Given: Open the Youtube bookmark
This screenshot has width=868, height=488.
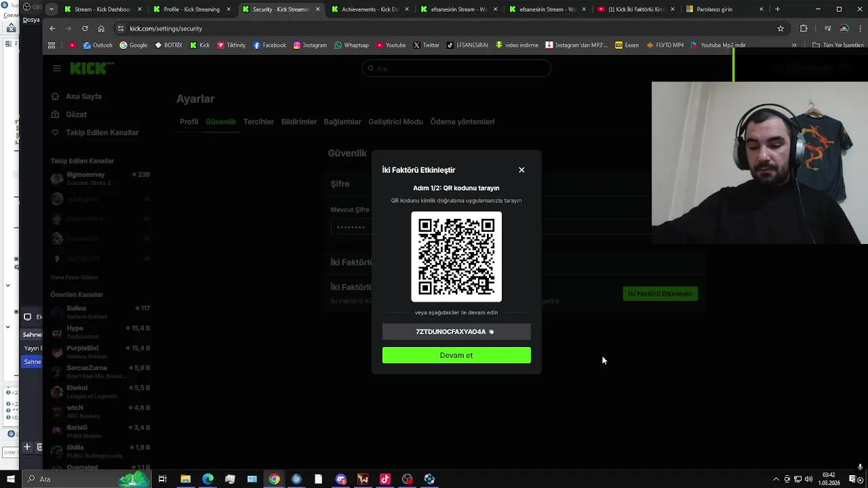Looking at the screenshot, I should (x=391, y=45).
